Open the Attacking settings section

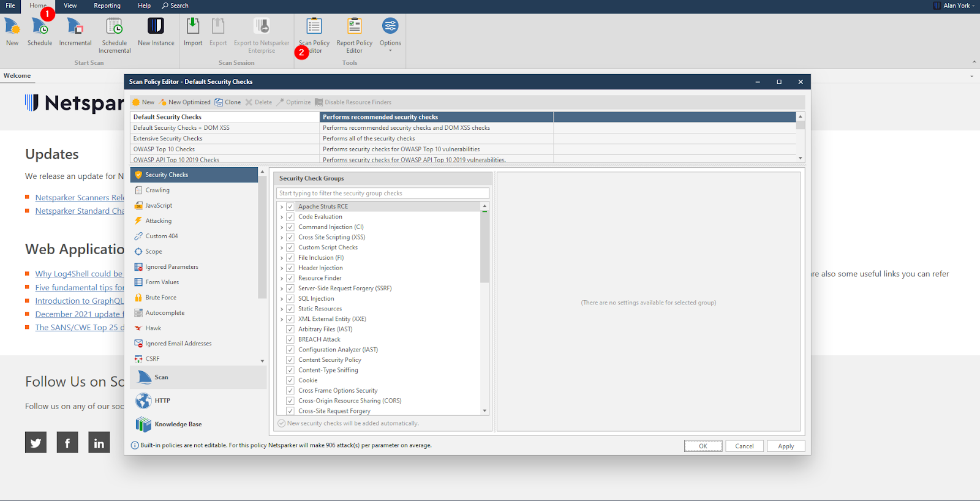[194, 221]
